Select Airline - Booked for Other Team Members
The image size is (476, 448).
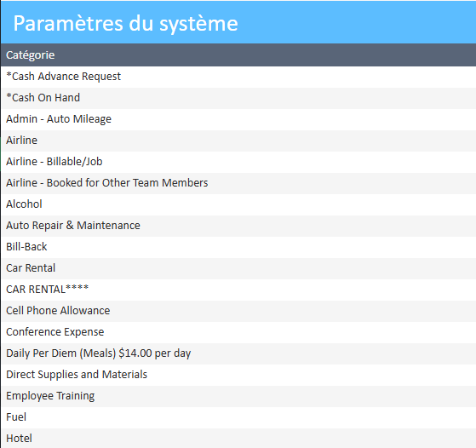(x=238, y=183)
